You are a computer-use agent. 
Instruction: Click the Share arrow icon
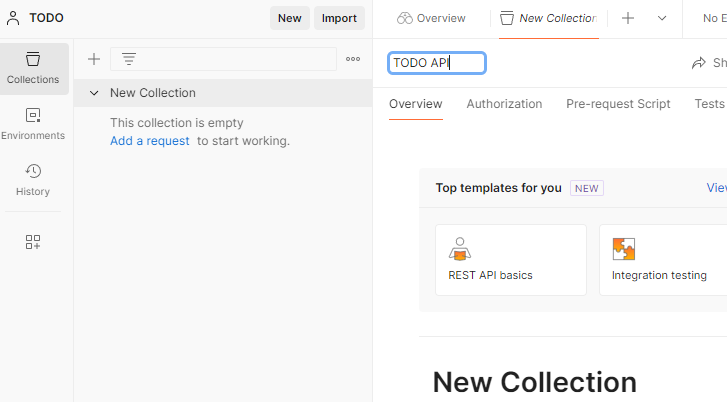tap(699, 63)
